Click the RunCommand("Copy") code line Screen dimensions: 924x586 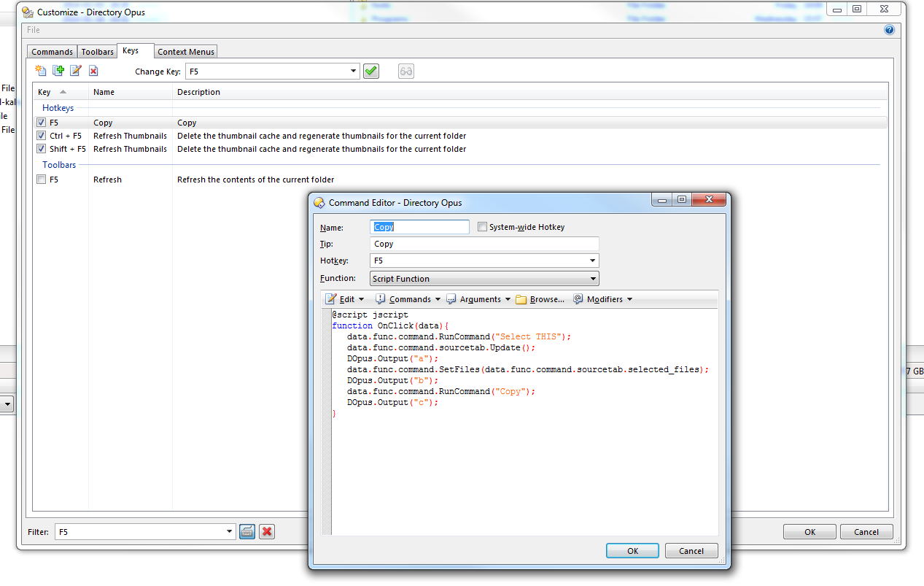441,391
